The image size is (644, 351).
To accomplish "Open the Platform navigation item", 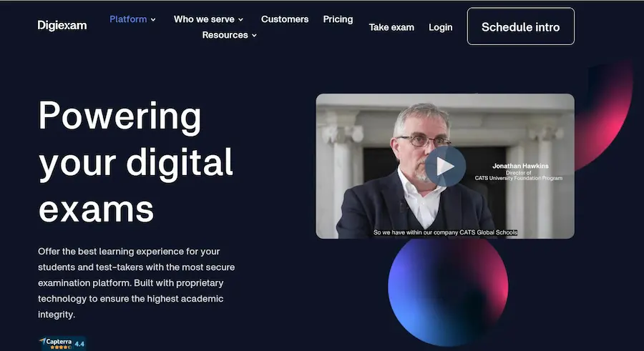I will pos(128,19).
